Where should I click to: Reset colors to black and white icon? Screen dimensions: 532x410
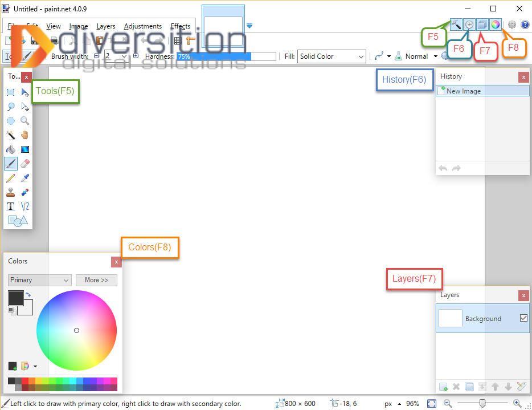(12, 310)
